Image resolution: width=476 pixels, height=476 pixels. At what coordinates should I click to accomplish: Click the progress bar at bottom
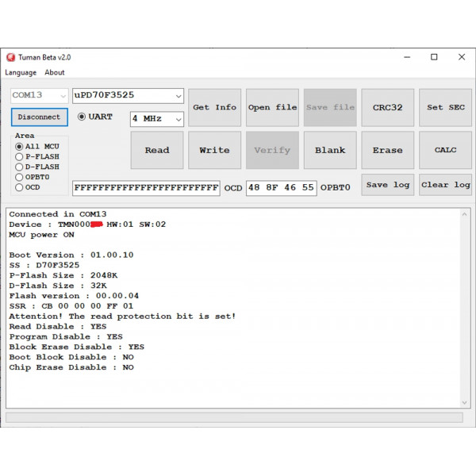point(234,417)
